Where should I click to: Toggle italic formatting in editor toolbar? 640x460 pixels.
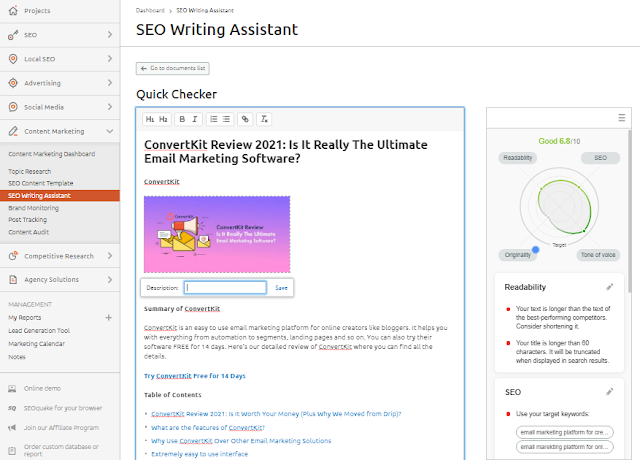195,119
